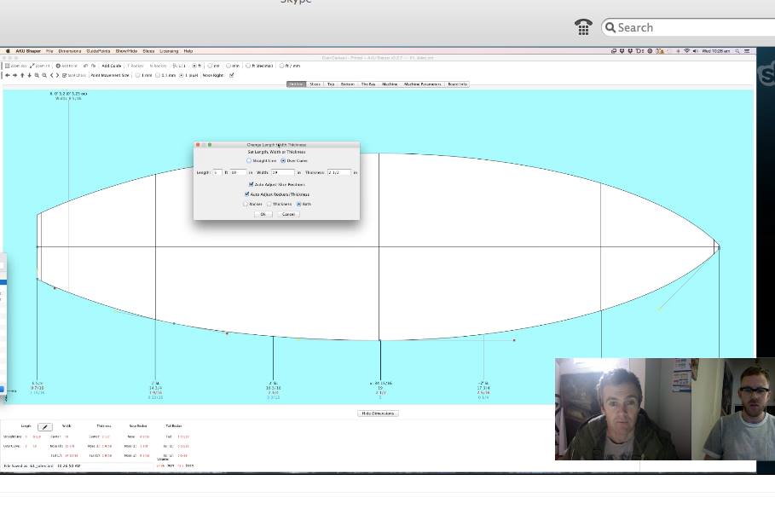Image resolution: width=775 pixels, height=532 pixels.
Task: Select the Straight Line radio option
Action: pos(249,160)
